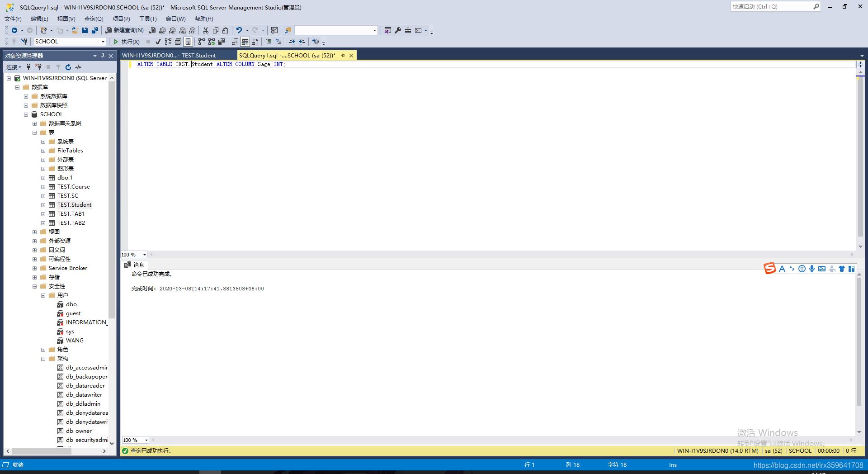This screenshot has height=474, width=868.
Task: Expand the TEST.Student table node
Action: pyautogui.click(x=43, y=205)
